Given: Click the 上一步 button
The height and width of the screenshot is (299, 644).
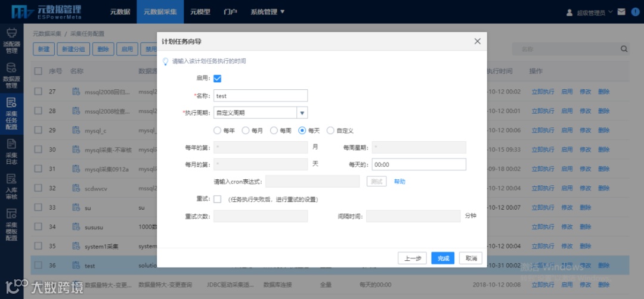Looking at the screenshot, I should tap(413, 258).
